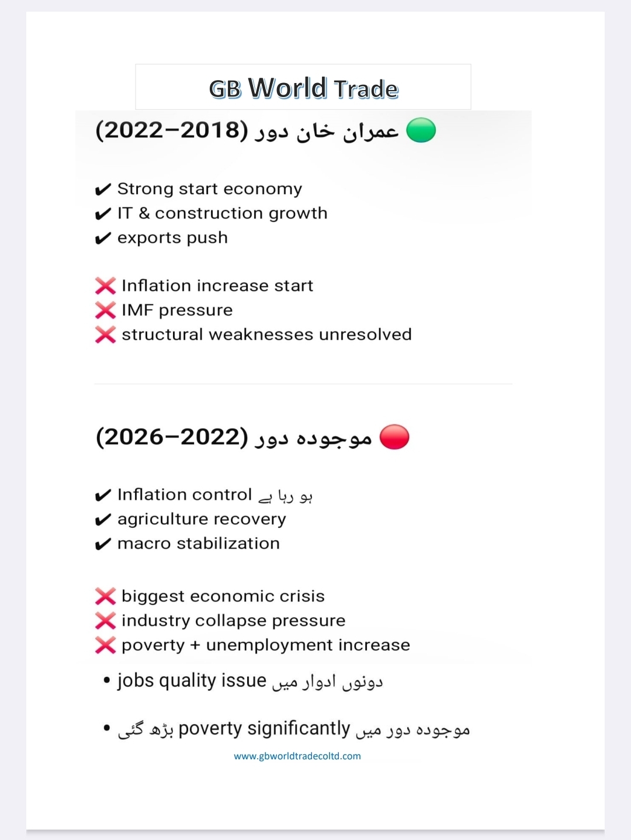
Task: Click the checkmark beside "Strong start economy"
Action: coord(103,189)
